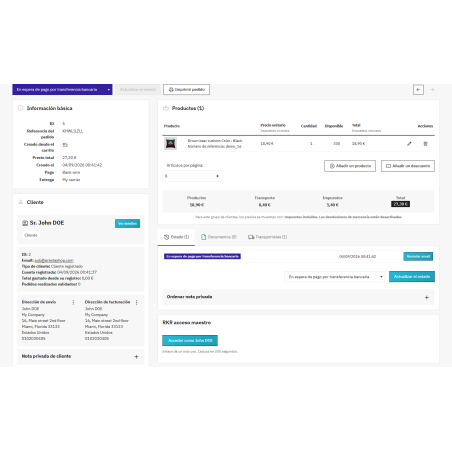Switch to the Documentos tab
This screenshot has width=452, height=452.
[x=219, y=237]
